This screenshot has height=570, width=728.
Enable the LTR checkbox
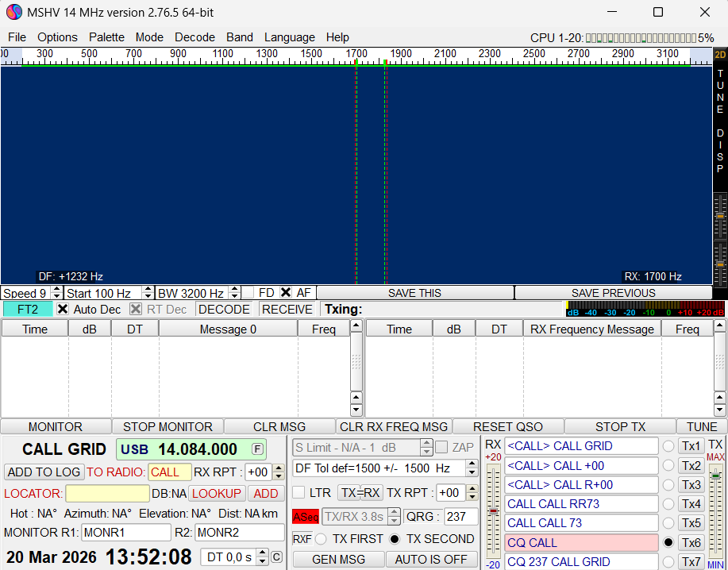click(299, 493)
